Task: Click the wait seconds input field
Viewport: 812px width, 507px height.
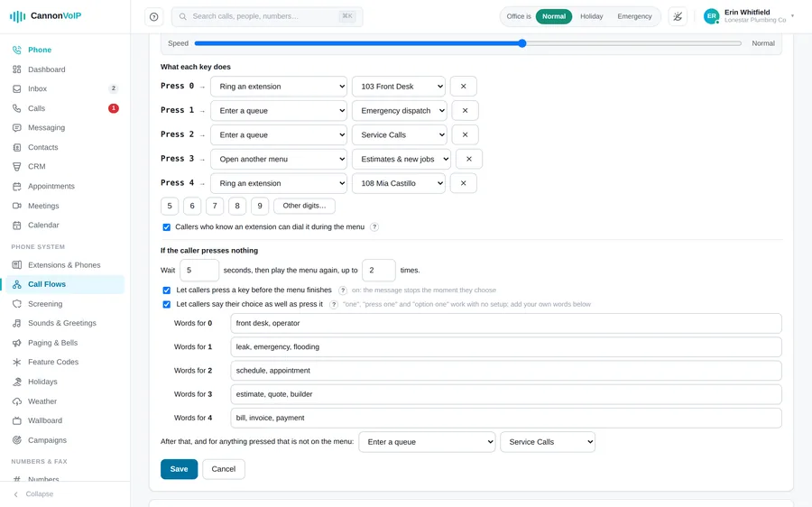Action: pos(199,271)
